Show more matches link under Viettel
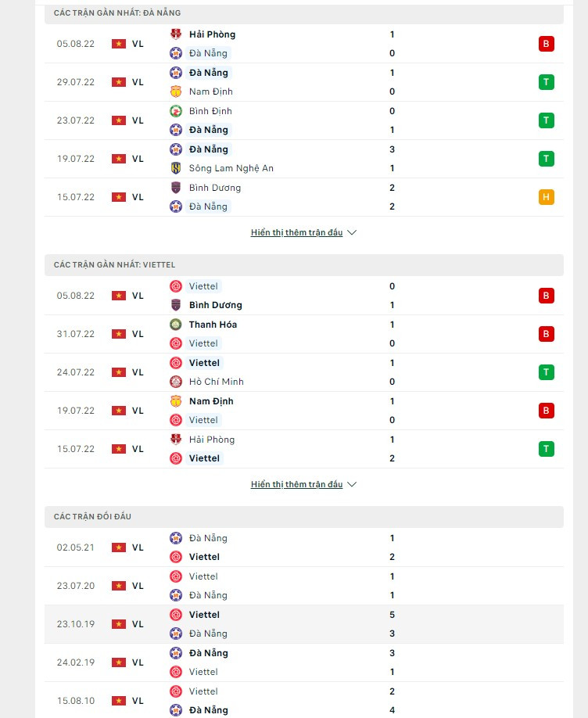The width and height of the screenshot is (588, 718). coord(296,484)
